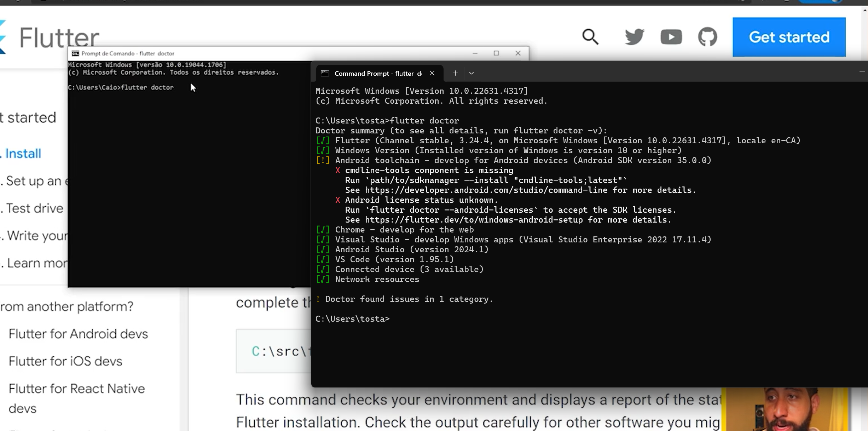Click the 'VS Code (version 1.95.1)' line

pos(385,259)
